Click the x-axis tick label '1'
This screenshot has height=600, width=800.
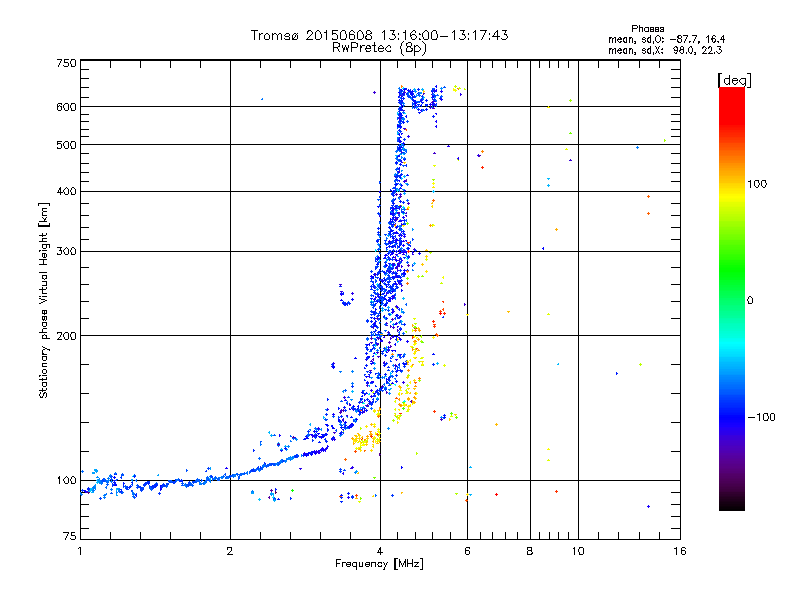pyautogui.click(x=80, y=551)
